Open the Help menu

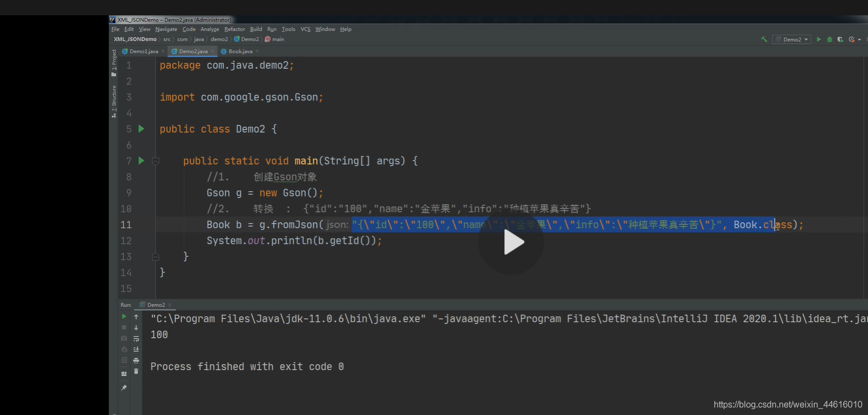pos(346,29)
